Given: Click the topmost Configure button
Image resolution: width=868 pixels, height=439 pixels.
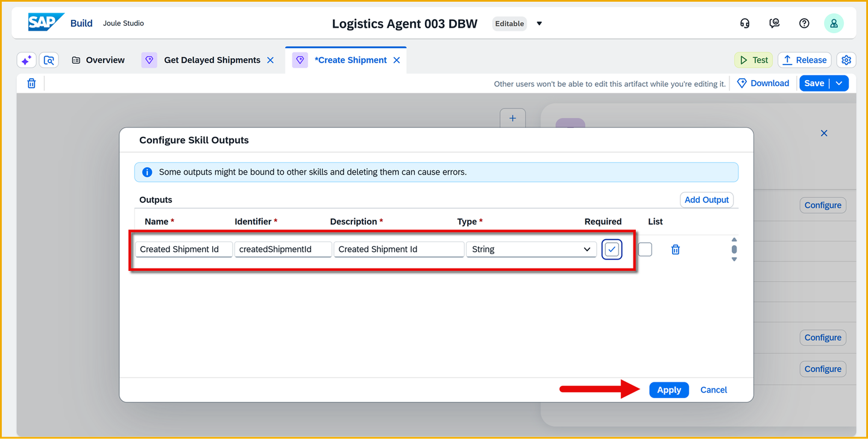Looking at the screenshot, I should coord(823,205).
